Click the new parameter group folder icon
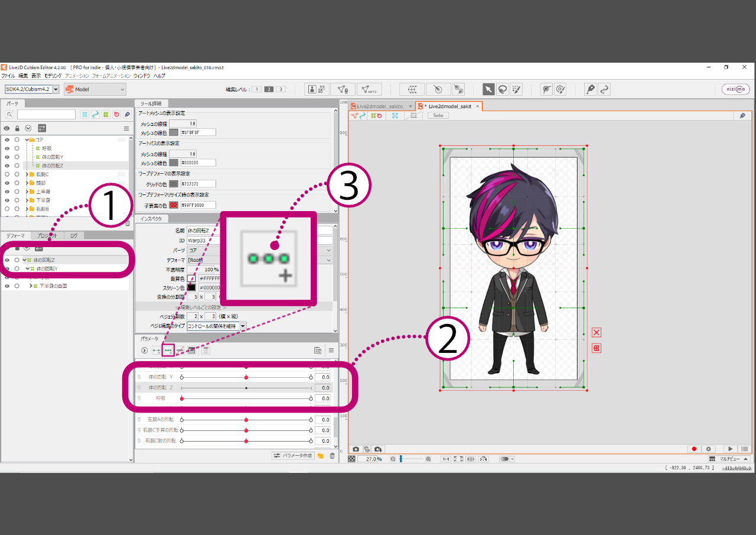756x535 pixels. pos(320,456)
